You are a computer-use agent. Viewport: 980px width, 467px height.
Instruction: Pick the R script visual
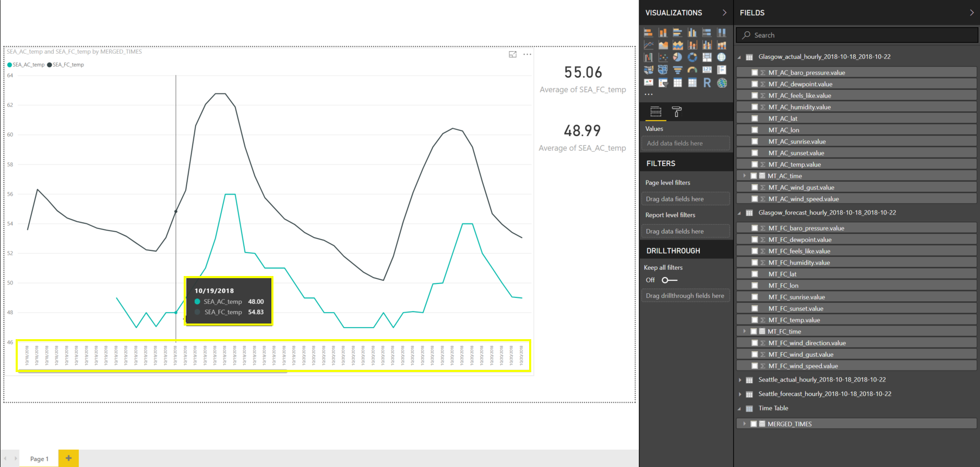pyautogui.click(x=707, y=83)
